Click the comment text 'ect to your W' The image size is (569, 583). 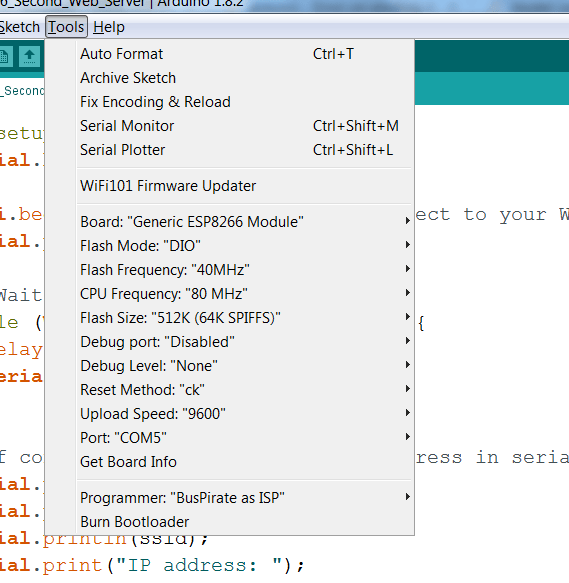coord(492,215)
